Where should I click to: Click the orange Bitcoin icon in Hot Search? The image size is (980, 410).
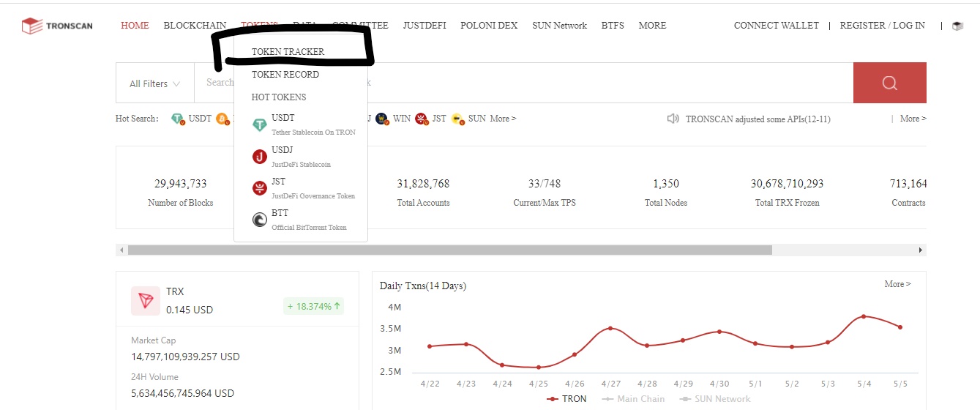pos(222,119)
